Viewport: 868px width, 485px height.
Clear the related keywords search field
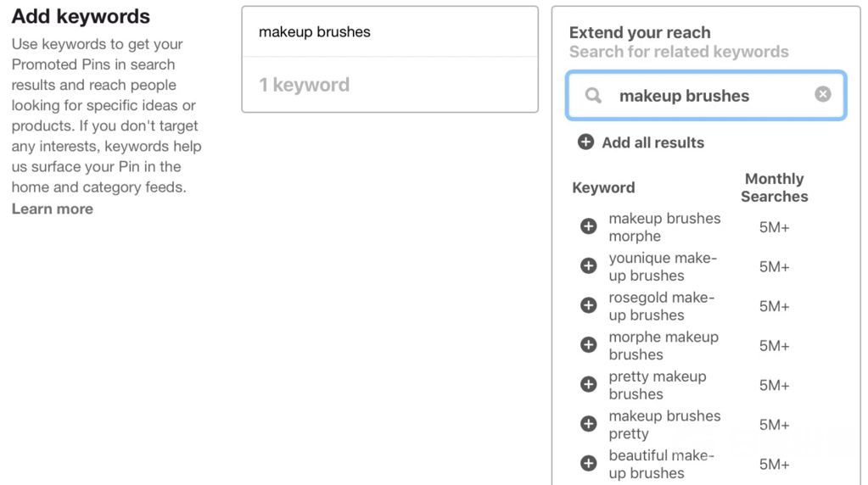(822, 94)
